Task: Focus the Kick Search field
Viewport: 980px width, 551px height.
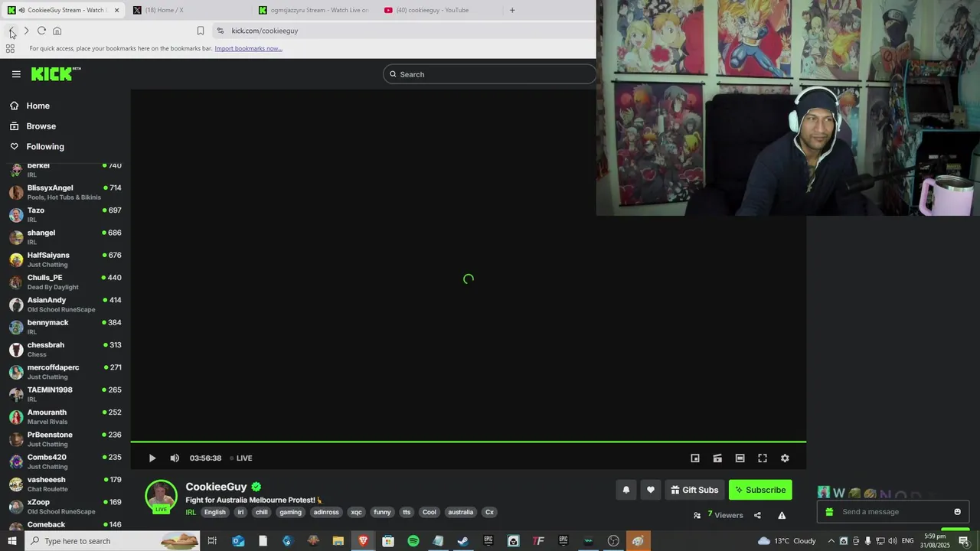Action: coord(490,74)
